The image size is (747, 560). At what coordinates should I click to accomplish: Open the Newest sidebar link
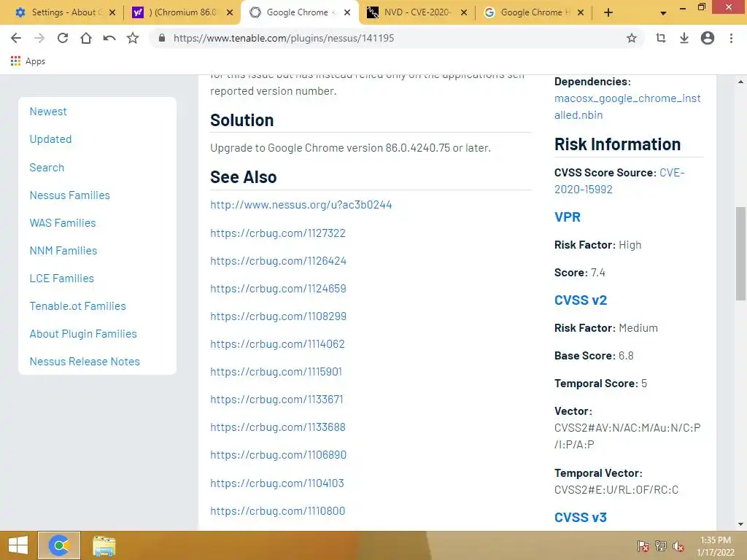pyautogui.click(x=48, y=112)
